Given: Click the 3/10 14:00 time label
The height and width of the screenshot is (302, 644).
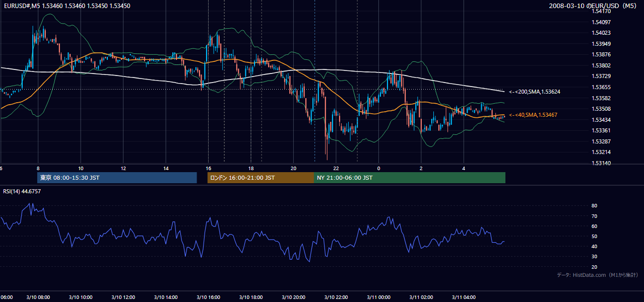Looking at the screenshot, I should click(x=166, y=297).
